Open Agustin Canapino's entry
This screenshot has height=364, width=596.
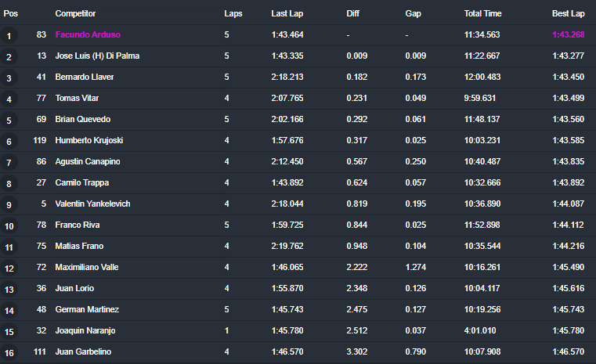(x=88, y=161)
